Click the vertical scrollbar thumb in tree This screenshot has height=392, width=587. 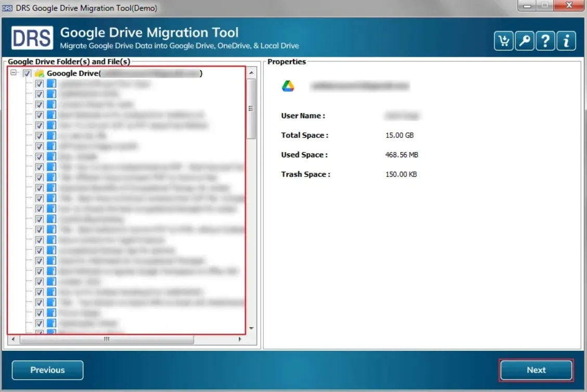coord(251,108)
